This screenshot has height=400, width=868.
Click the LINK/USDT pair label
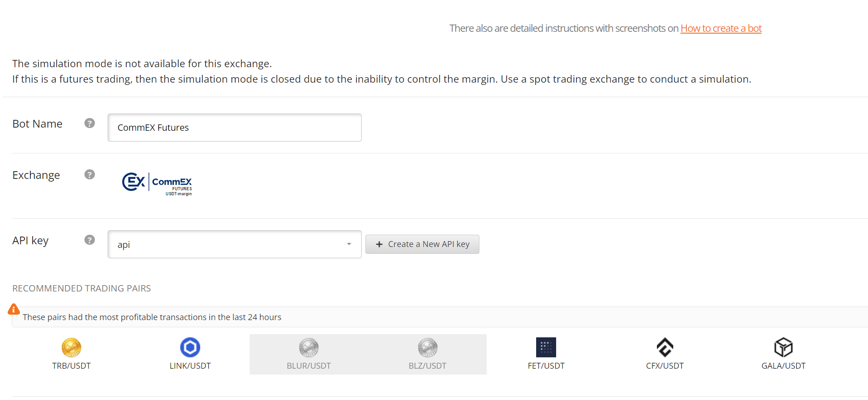point(190,366)
